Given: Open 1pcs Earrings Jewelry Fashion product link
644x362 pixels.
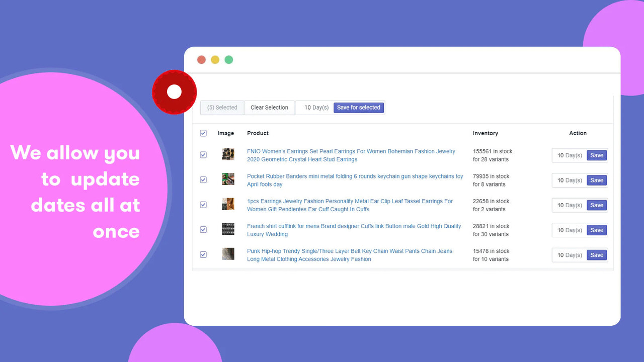Looking at the screenshot, I should [x=350, y=205].
